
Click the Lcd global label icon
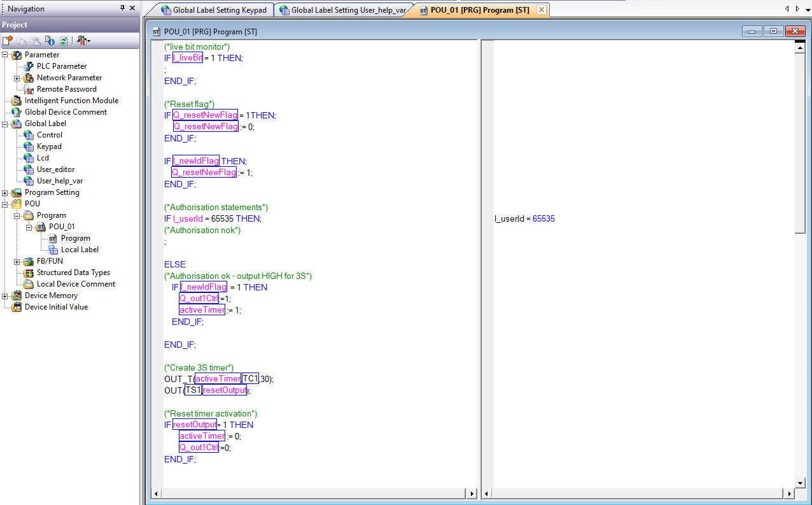(29, 158)
